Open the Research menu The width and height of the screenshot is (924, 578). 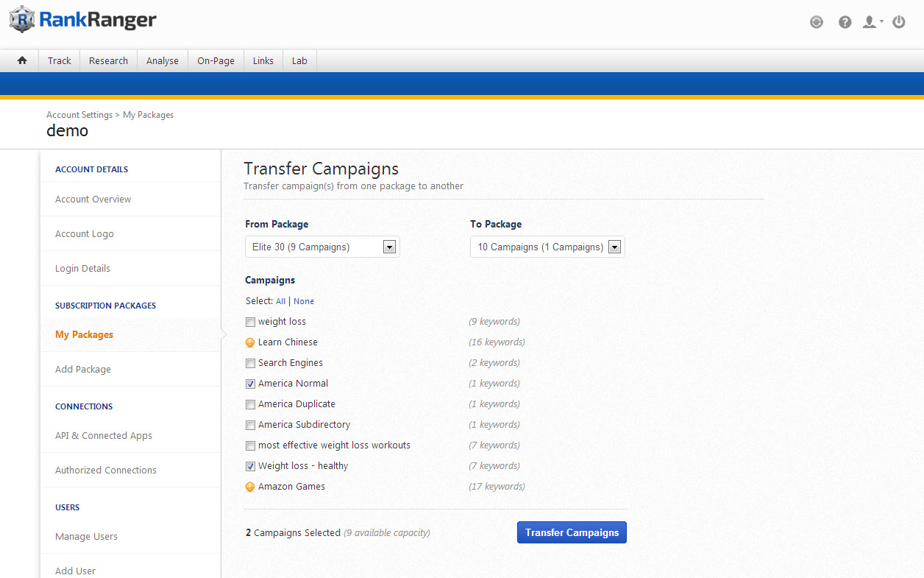pos(108,60)
